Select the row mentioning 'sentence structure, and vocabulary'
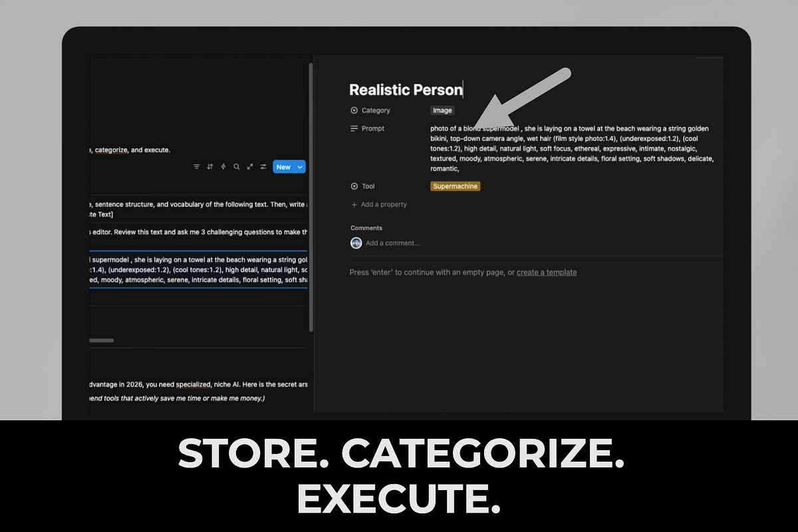 198,209
